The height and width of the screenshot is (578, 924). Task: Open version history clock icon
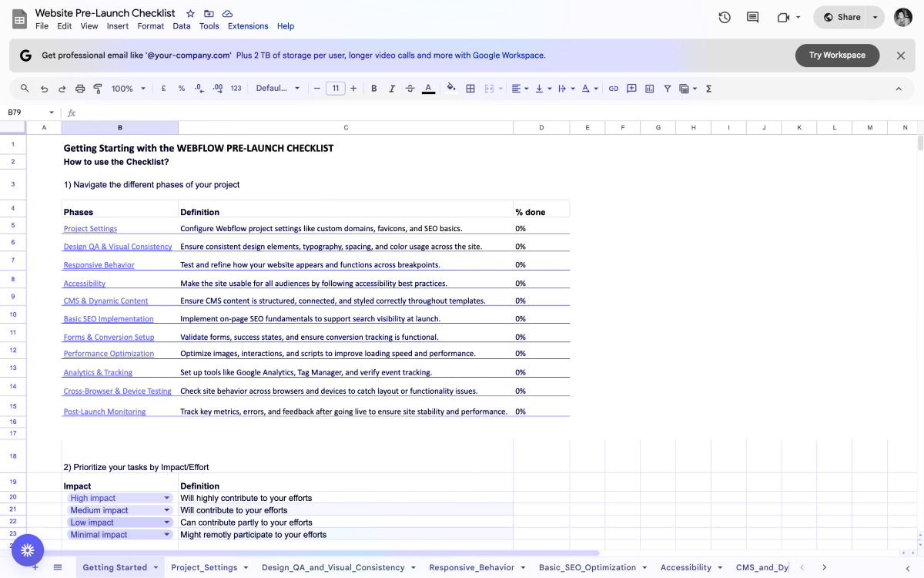coord(725,17)
